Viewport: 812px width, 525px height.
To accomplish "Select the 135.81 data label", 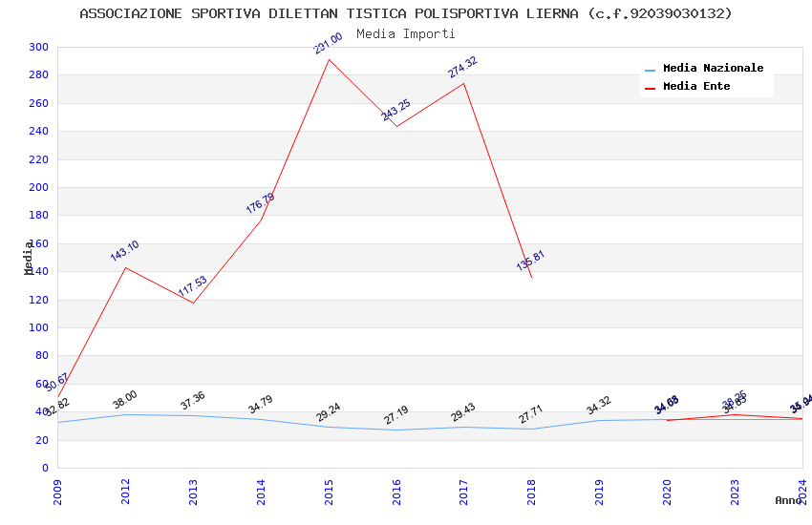I will click(x=531, y=261).
